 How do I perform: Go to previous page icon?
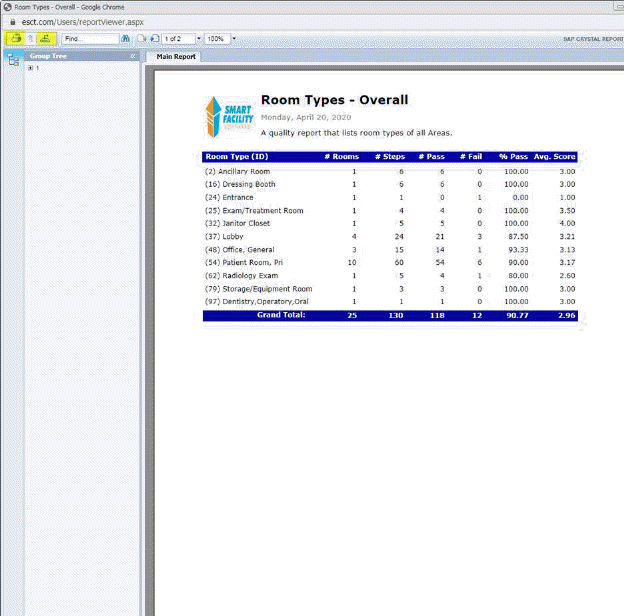click(x=142, y=39)
